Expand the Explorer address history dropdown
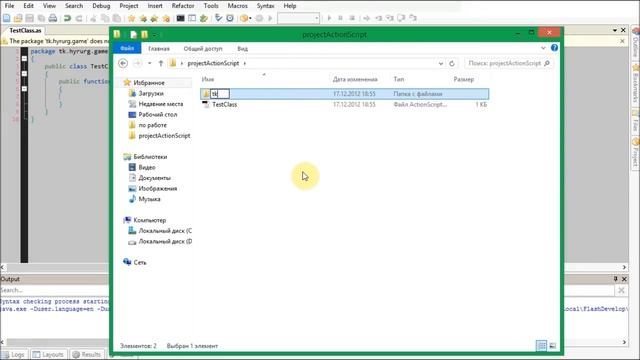This screenshot has width=640, height=360. click(x=440, y=63)
